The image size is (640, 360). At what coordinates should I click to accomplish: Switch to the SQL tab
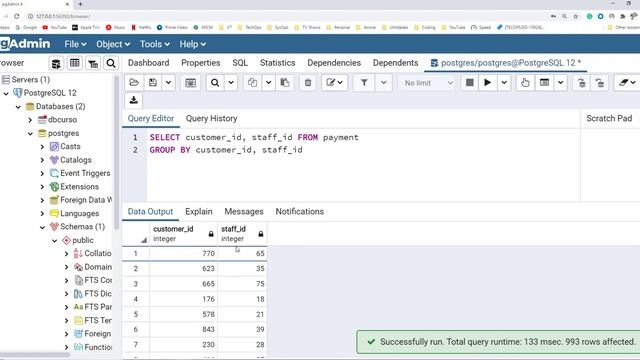240,63
